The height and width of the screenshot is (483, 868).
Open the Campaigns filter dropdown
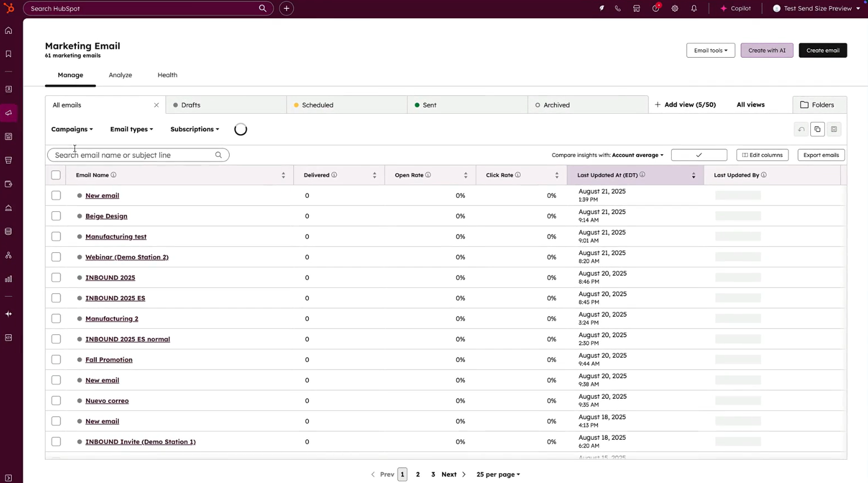72,129
